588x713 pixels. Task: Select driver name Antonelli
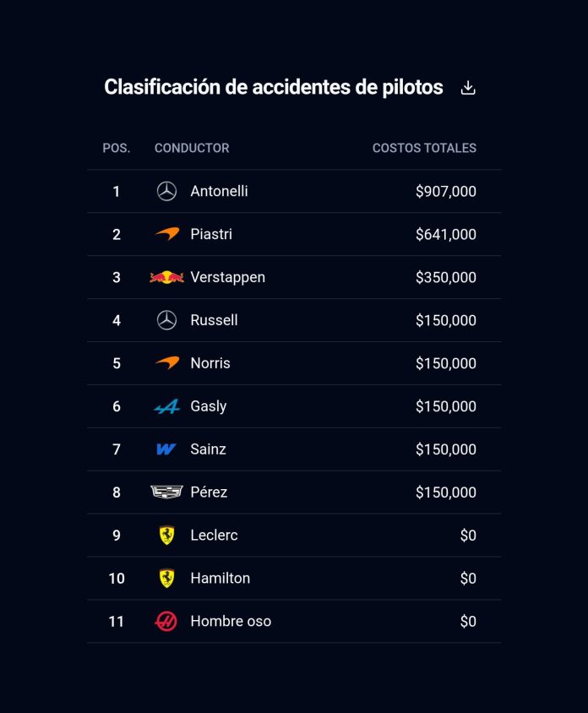click(x=220, y=192)
